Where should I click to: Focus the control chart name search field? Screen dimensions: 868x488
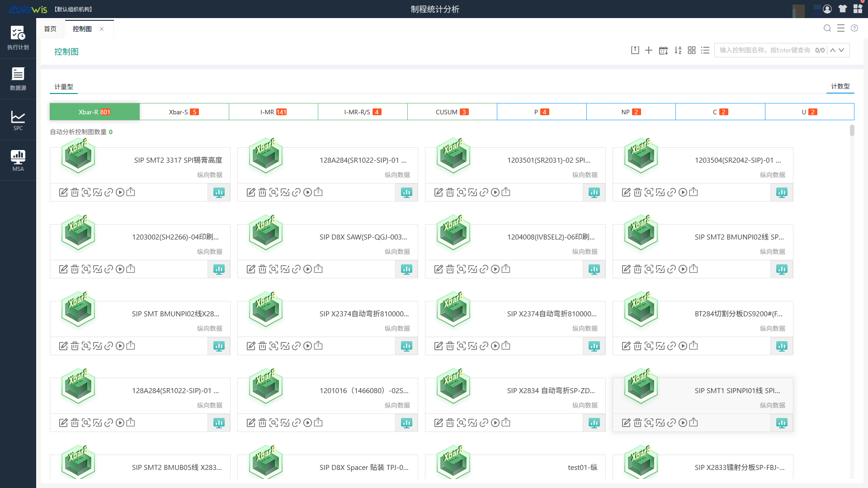pyautogui.click(x=765, y=50)
